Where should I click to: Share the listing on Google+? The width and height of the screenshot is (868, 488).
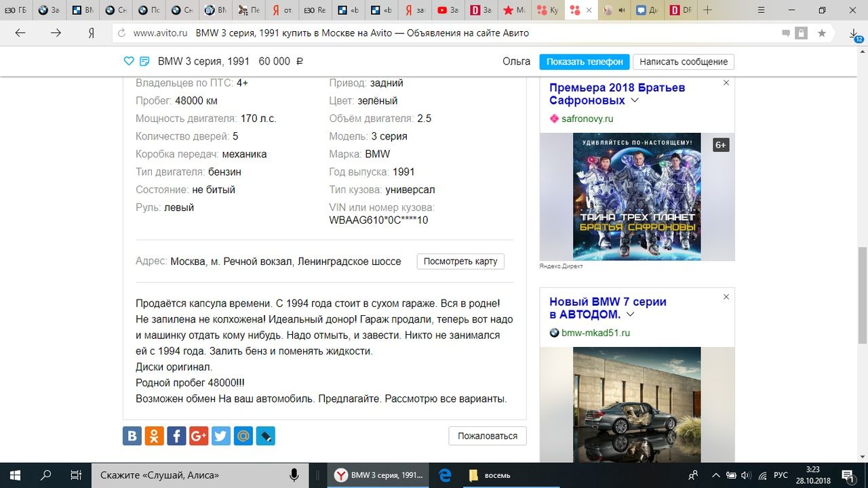tap(199, 436)
